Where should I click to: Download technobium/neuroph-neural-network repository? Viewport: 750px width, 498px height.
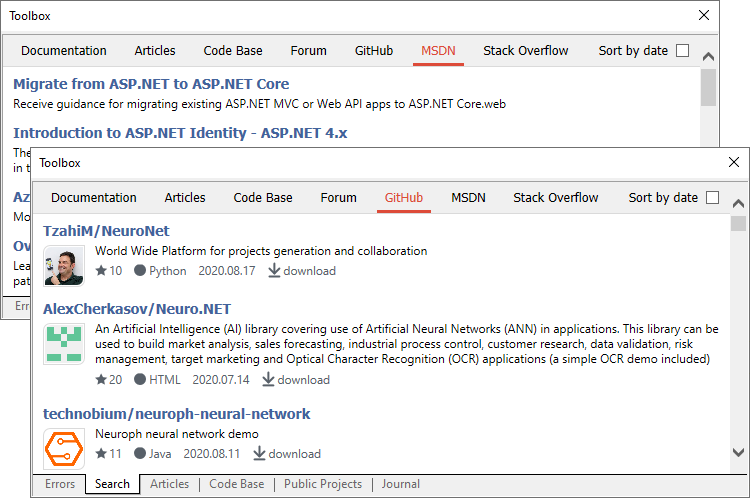(x=287, y=454)
